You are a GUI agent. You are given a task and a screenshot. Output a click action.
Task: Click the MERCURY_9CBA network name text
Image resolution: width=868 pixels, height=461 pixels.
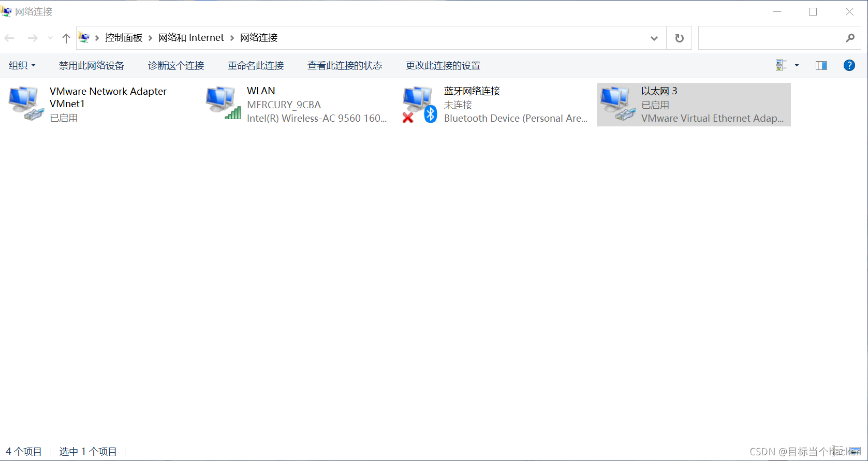tap(284, 105)
